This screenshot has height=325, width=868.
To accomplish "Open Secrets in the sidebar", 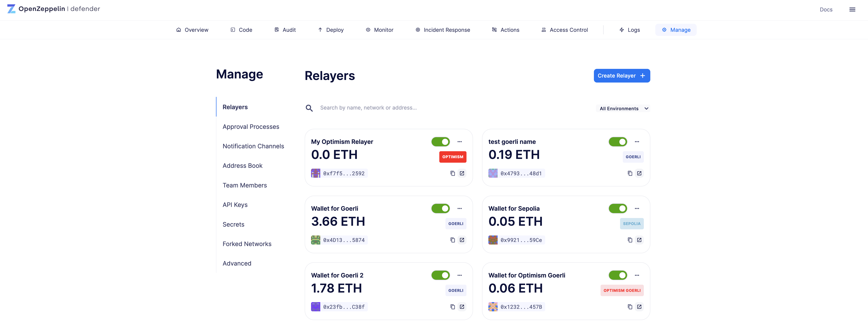I will tap(233, 224).
